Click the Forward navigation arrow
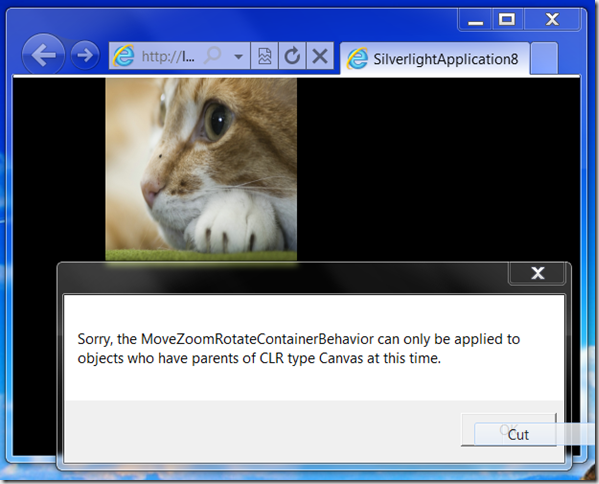The height and width of the screenshot is (484, 599). coord(85,55)
